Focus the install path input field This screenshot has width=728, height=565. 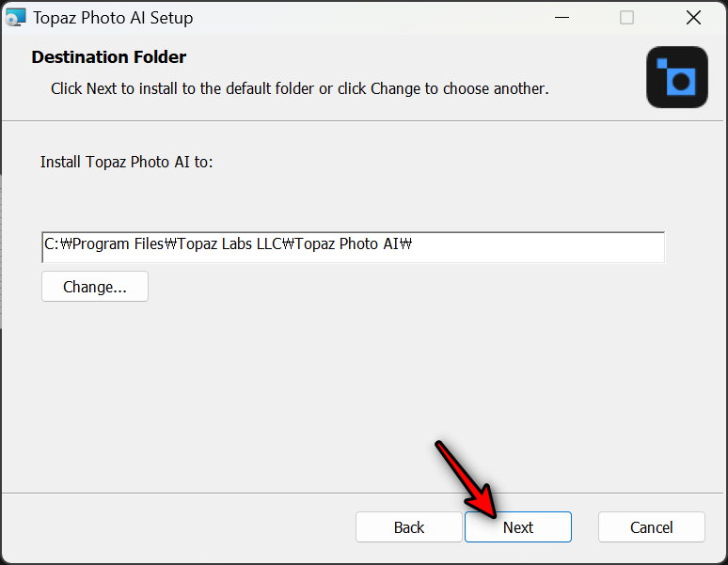353,247
